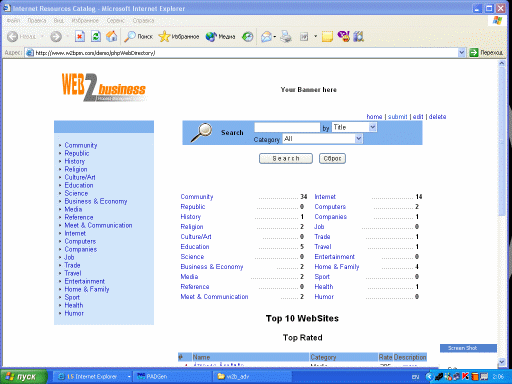Click the Search submit button

click(x=286, y=159)
